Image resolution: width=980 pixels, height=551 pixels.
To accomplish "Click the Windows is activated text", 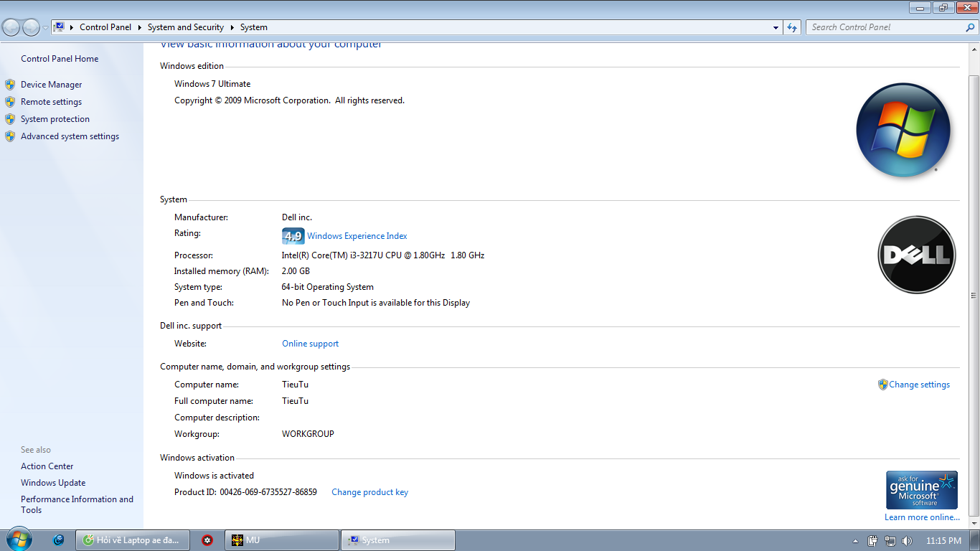I will point(214,476).
